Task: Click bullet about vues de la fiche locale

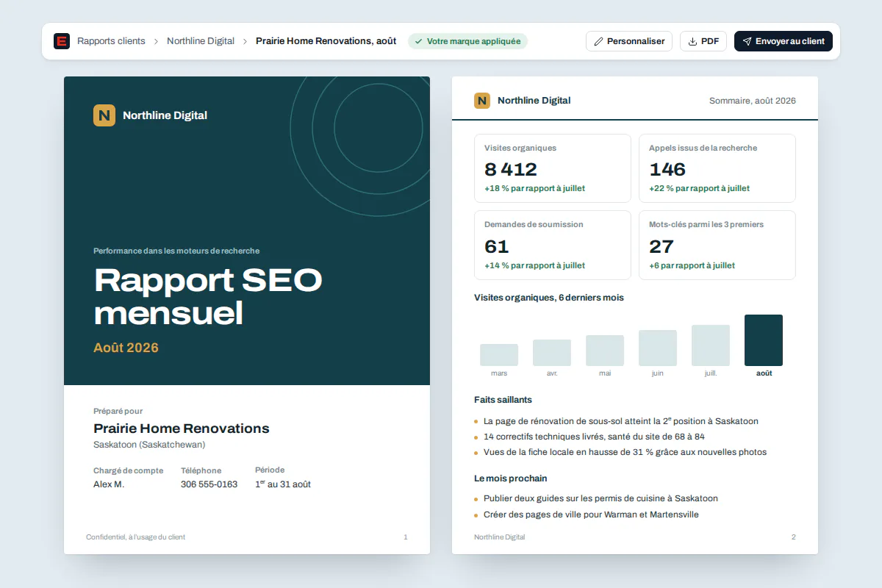Action: pos(625,452)
